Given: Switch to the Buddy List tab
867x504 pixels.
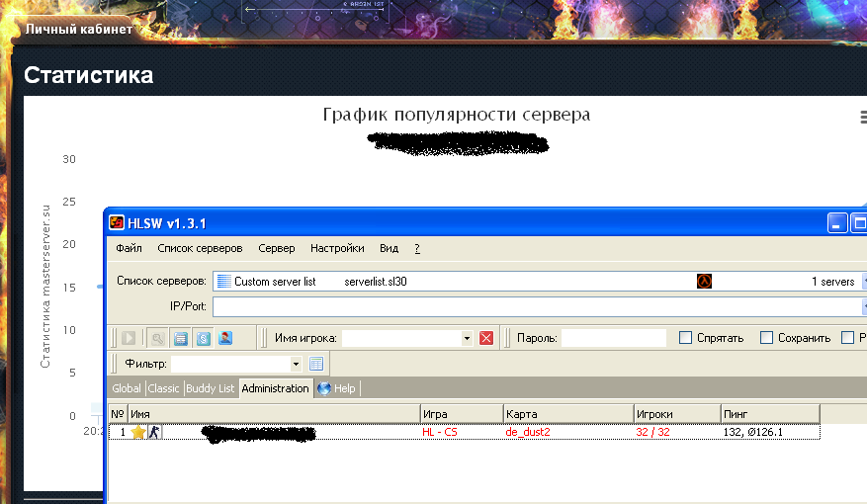Looking at the screenshot, I should (211, 388).
